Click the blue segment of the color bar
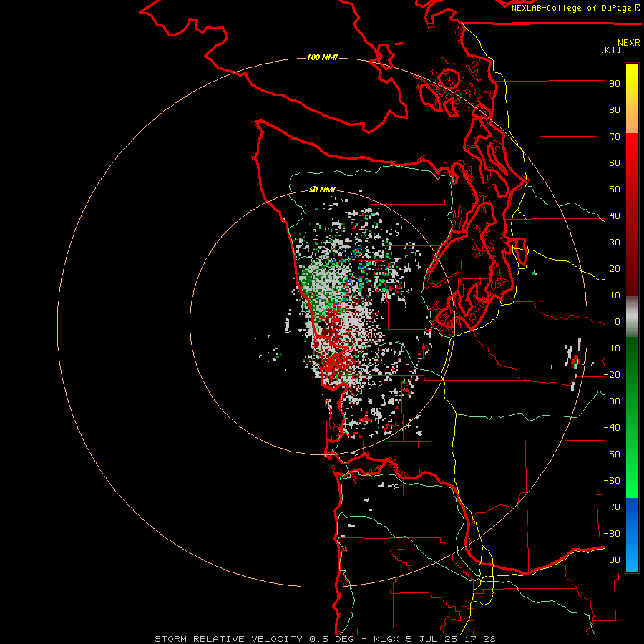Image resolution: width=644 pixels, height=644 pixels. click(x=632, y=535)
